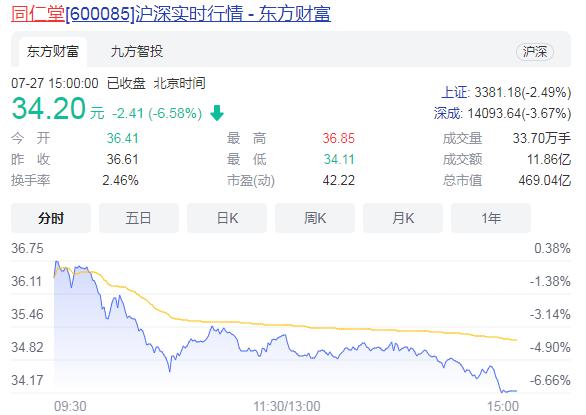
Task: Select the 月K chart view
Action: pyautogui.click(x=403, y=218)
